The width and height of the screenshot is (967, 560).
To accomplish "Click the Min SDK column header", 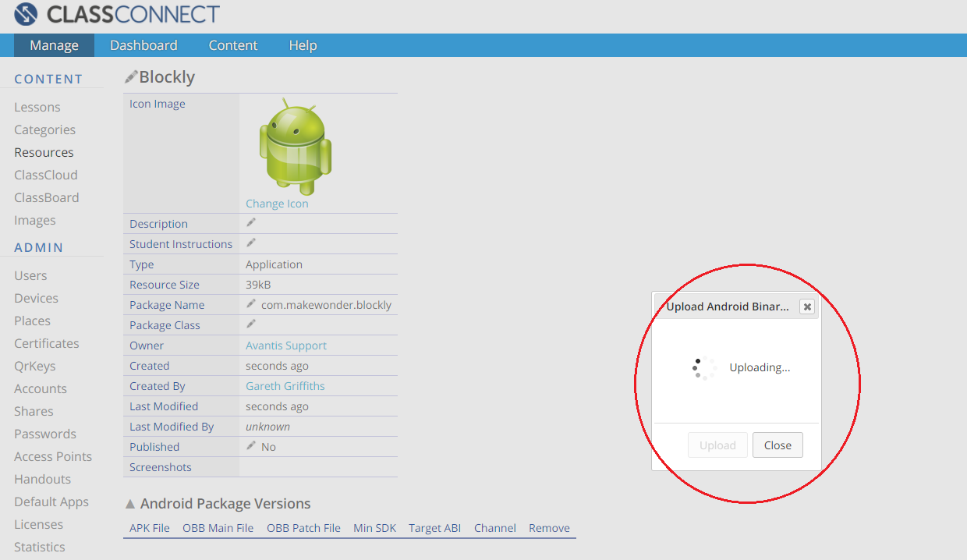I will 375,528.
